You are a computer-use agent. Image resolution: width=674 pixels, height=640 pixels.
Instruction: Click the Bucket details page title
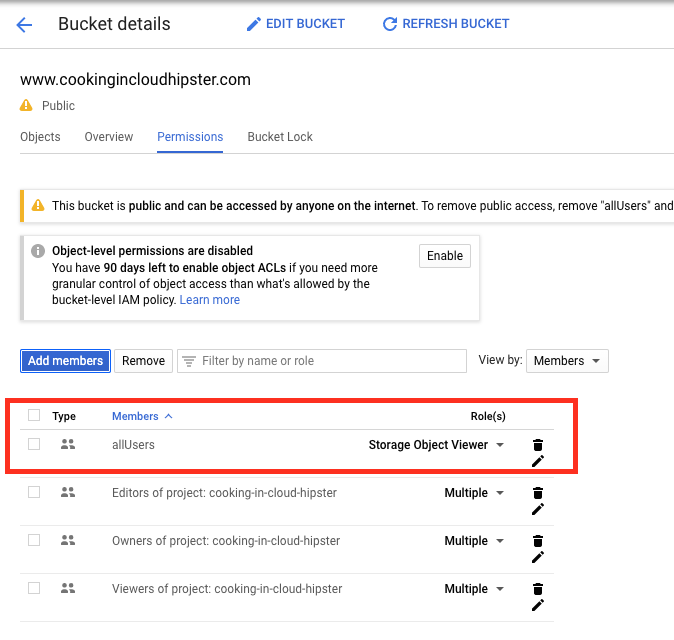click(x=114, y=24)
